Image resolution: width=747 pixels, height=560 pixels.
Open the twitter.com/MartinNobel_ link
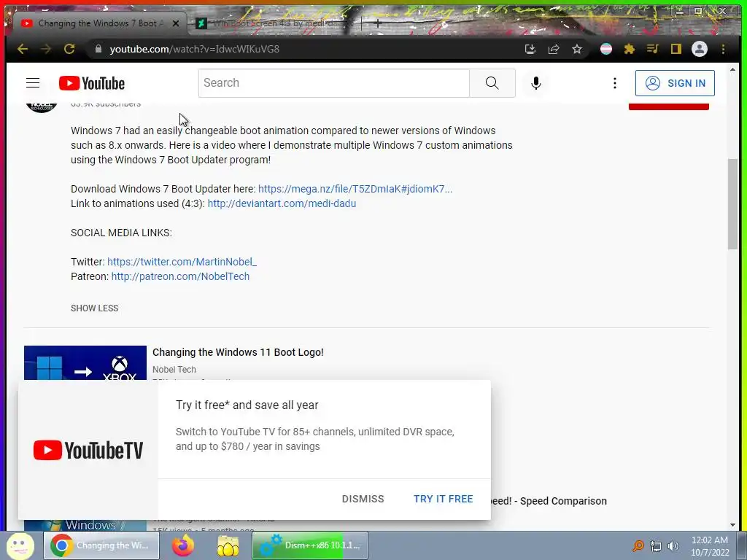[x=182, y=262]
